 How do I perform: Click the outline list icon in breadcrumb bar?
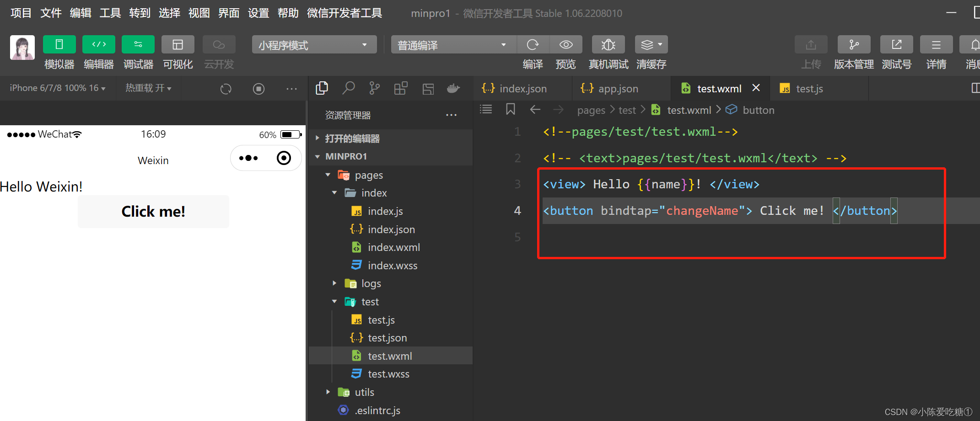[486, 109]
